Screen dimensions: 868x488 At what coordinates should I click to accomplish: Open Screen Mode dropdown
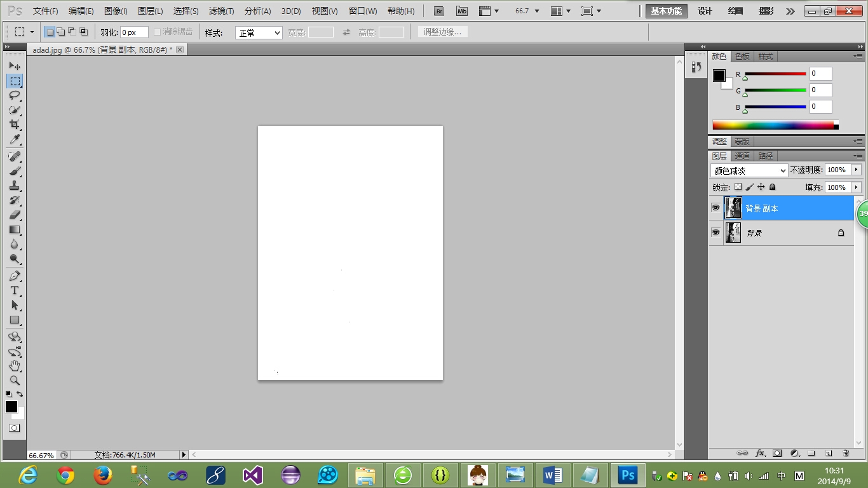591,11
